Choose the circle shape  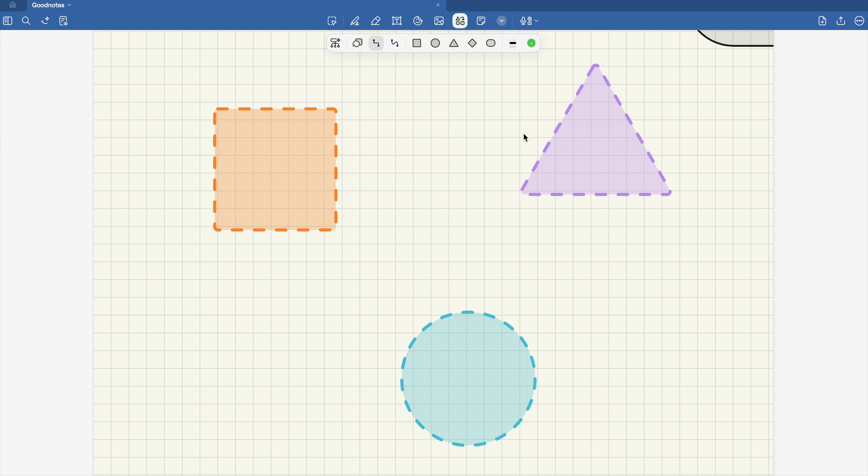coord(435,43)
